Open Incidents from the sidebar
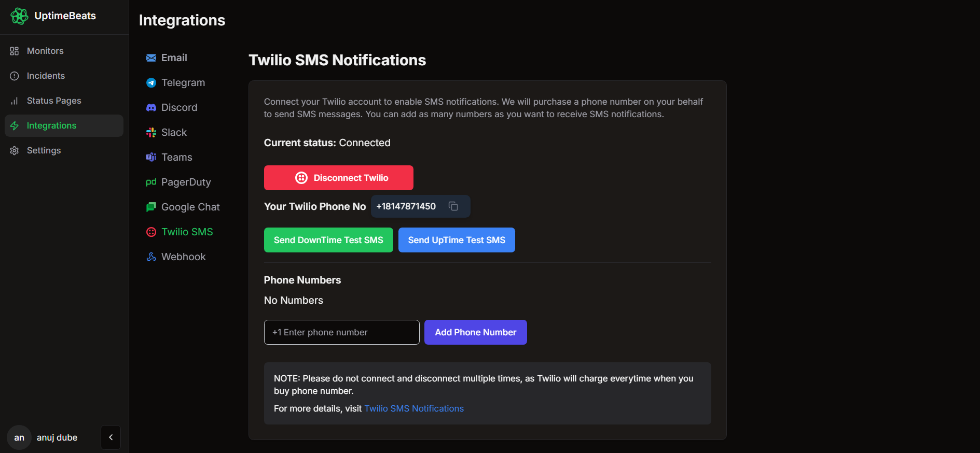The width and height of the screenshot is (980, 453). (x=15, y=76)
